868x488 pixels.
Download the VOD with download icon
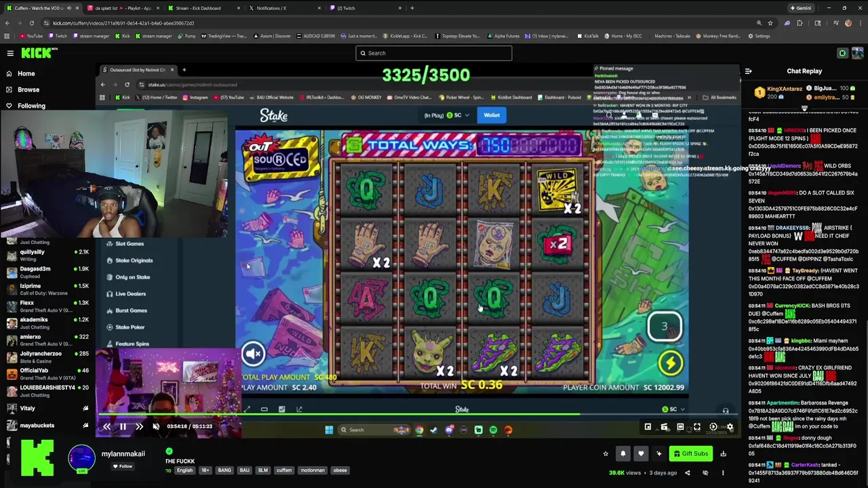point(723,453)
